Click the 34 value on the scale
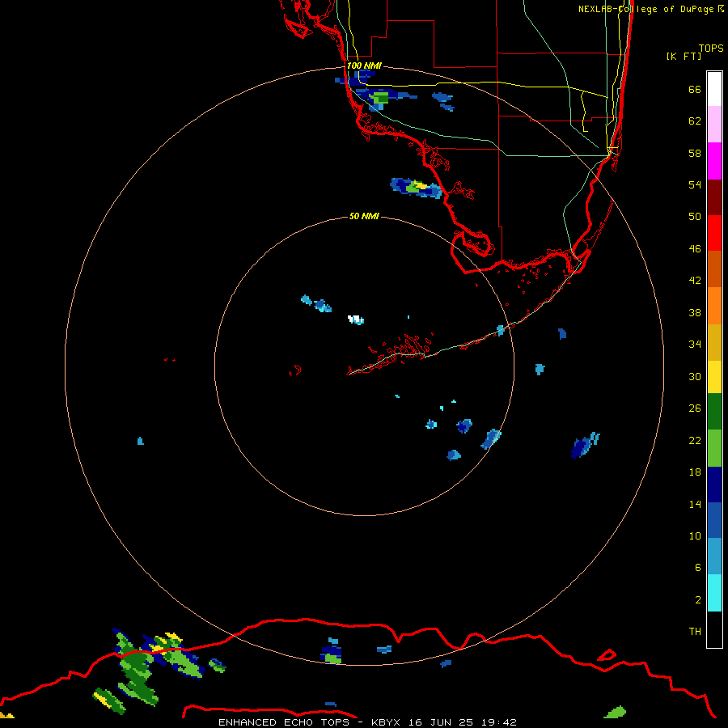 click(695, 344)
